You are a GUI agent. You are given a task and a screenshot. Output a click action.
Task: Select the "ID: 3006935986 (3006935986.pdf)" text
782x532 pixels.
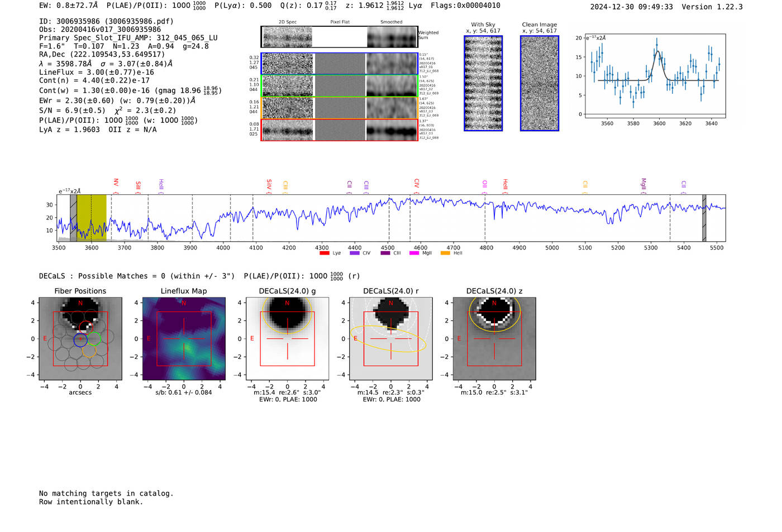click(x=106, y=21)
